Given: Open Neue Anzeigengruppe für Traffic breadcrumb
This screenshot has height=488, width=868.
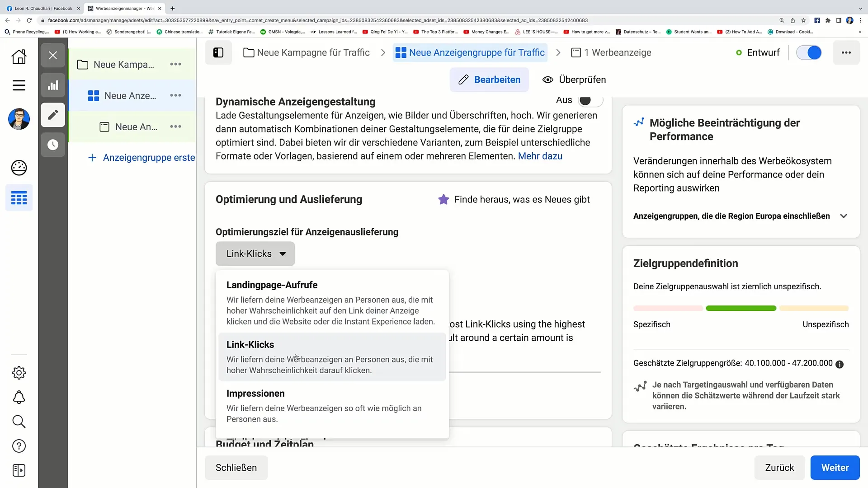Looking at the screenshot, I should point(470,52).
